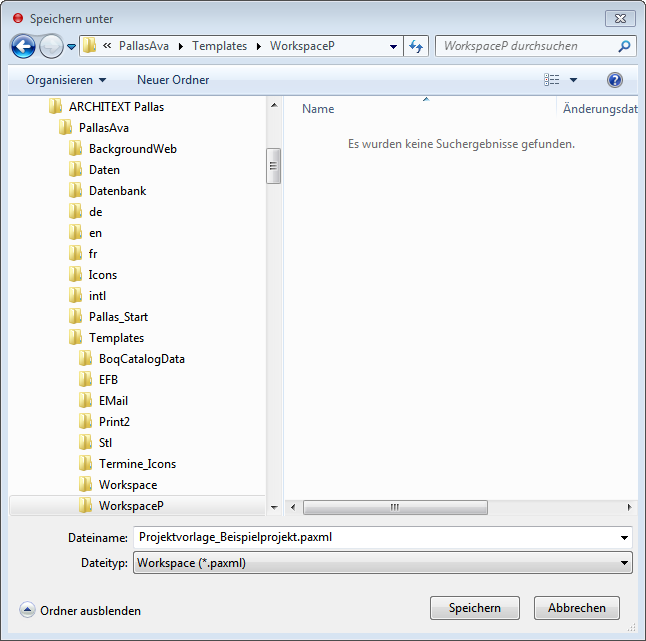
Task: Open the recent locations dropdown arrow
Action: 71,47
